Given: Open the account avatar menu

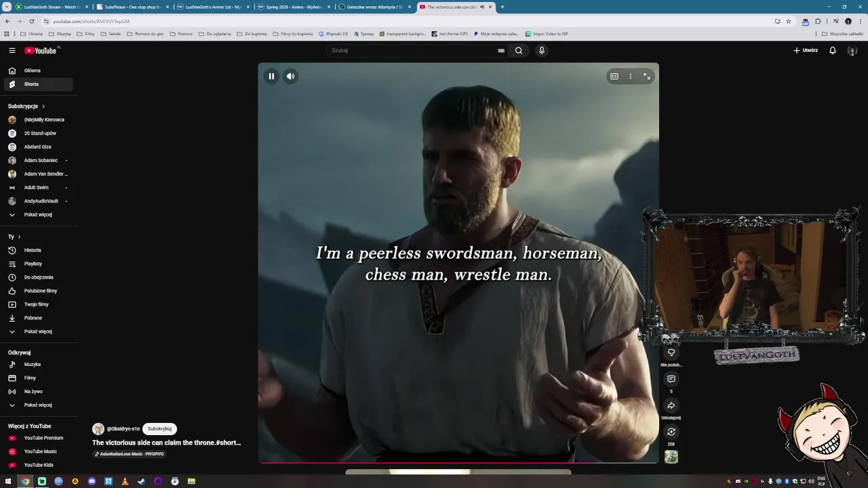Looking at the screenshot, I should (x=852, y=51).
